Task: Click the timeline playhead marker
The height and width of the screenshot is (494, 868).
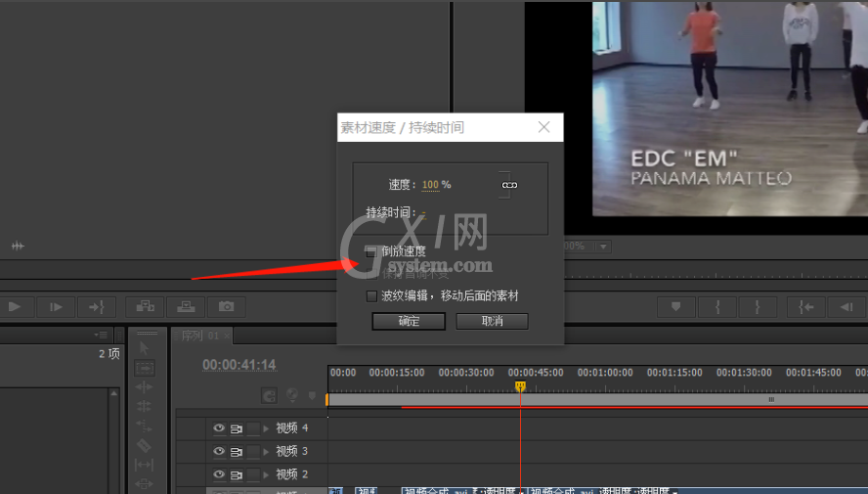Action: click(x=520, y=386)
